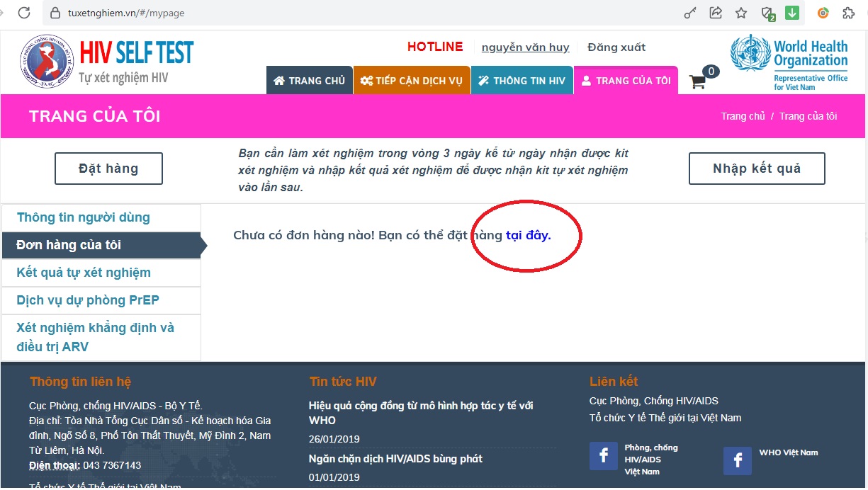Click the share page icon in address bar
The height and width of the screenshot is (490, 868).
tap(716, 13)
